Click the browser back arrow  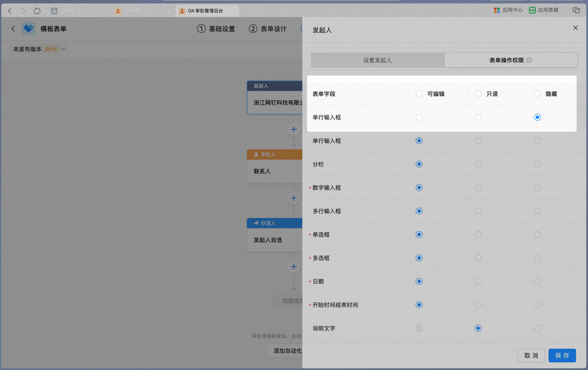tap(10, 11)
